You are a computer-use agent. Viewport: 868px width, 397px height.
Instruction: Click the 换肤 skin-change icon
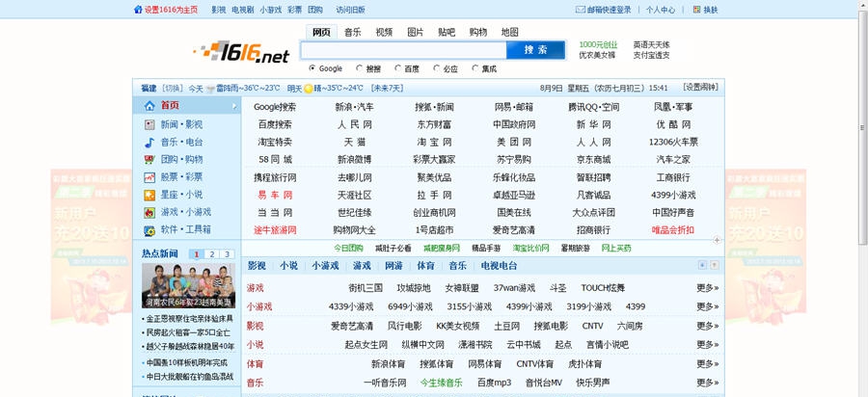tap(696, 10)
